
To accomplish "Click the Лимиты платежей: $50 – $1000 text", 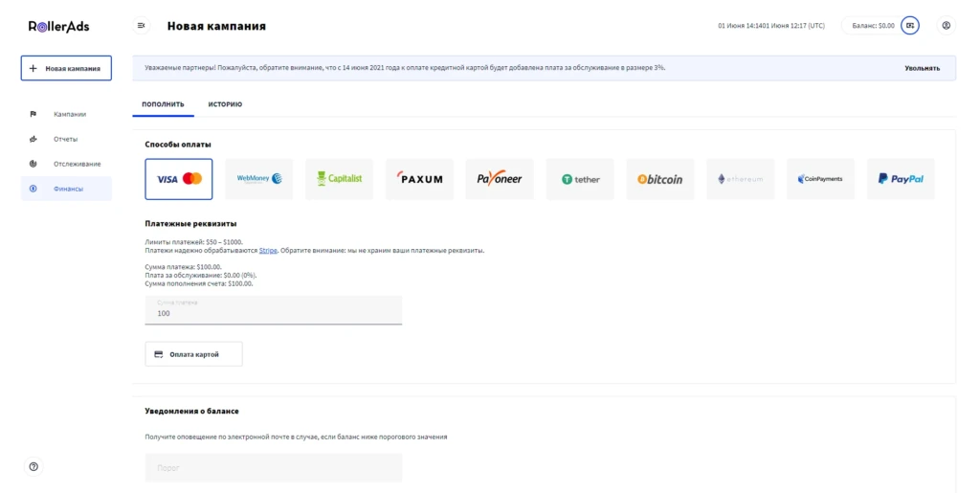I will tap(193, 242).
